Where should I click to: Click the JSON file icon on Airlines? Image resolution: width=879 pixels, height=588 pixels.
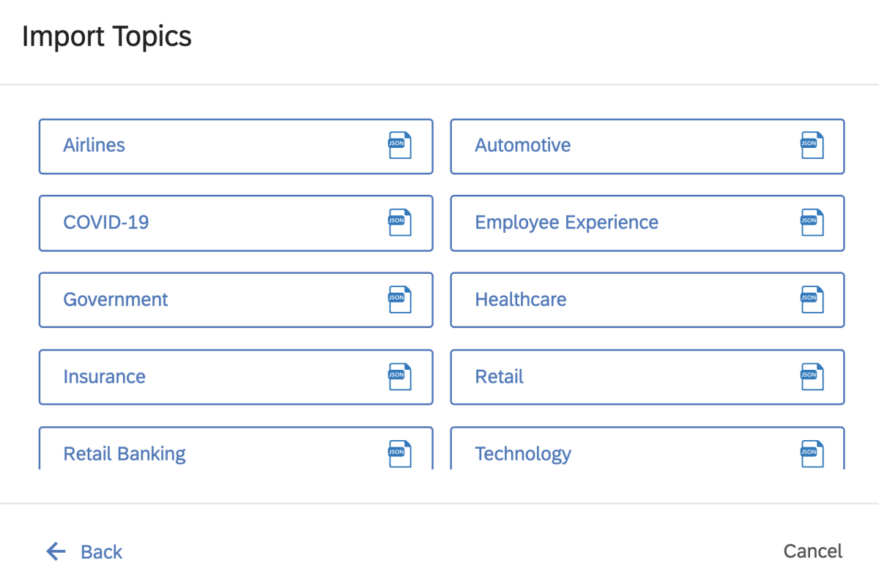[x=399, y=144]
